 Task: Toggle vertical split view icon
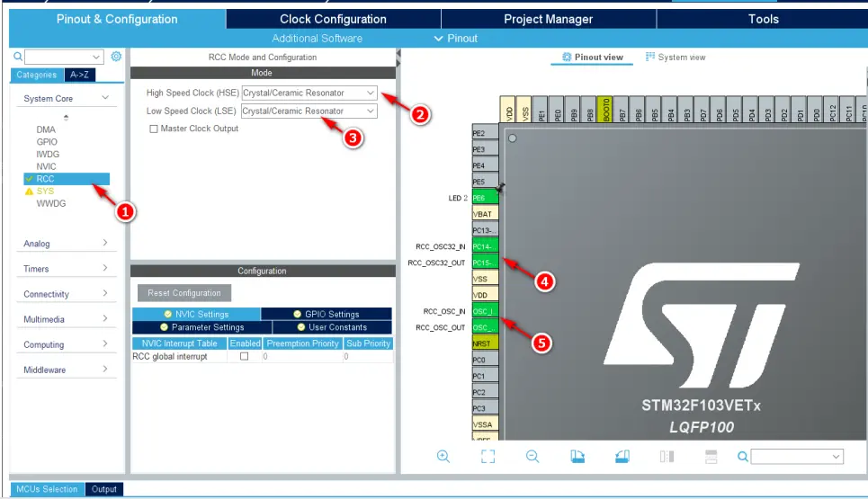tap(667, 457)
